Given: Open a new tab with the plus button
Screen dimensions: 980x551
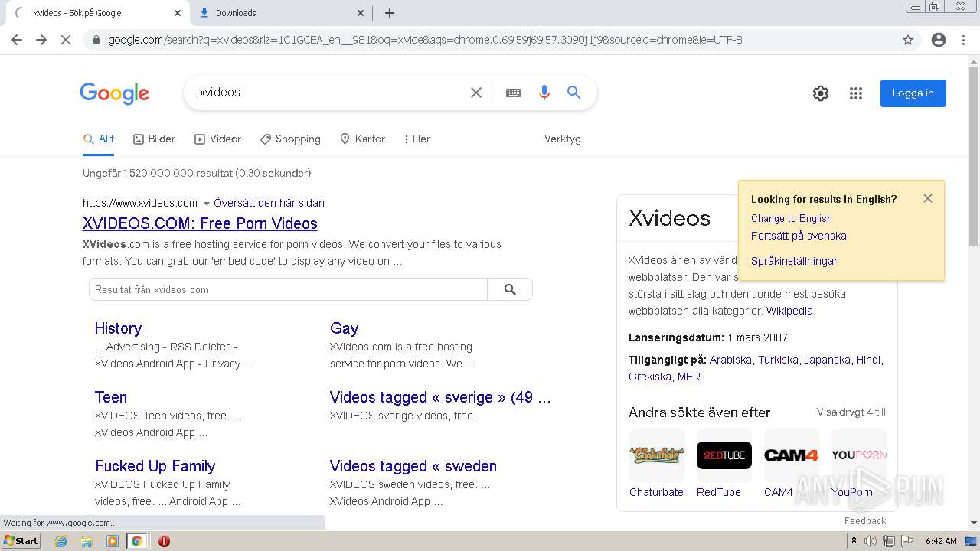Looking at the screenshot, I should pos(390,13).
